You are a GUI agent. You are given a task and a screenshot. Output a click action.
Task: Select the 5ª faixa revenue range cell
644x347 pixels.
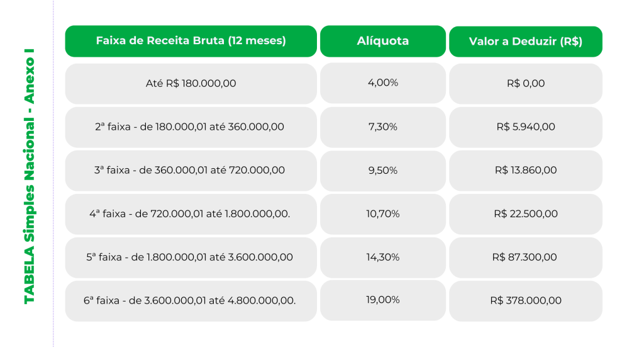[x=191, y=258]
